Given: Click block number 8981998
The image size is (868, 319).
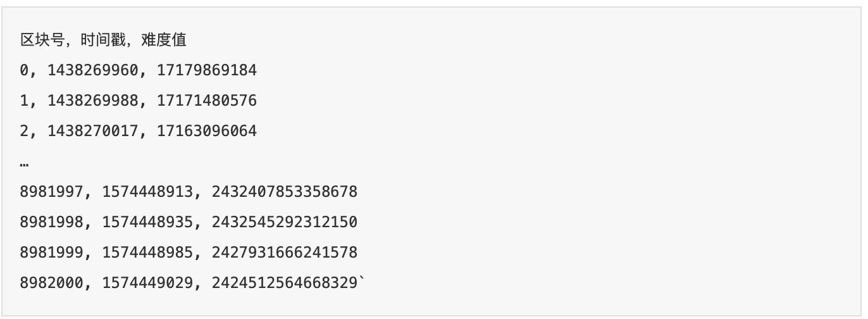Looking at the screenshot, I should coord(52,222).
